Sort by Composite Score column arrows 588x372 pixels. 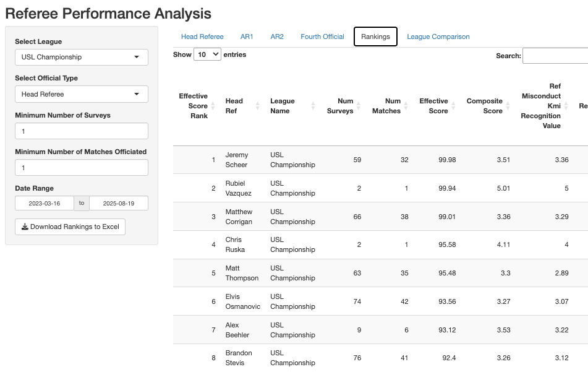[x=508, y=106]
